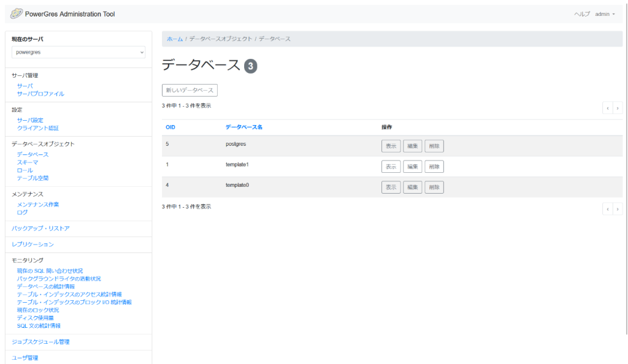Click 編集 for template1 database

tap(413, 167)
